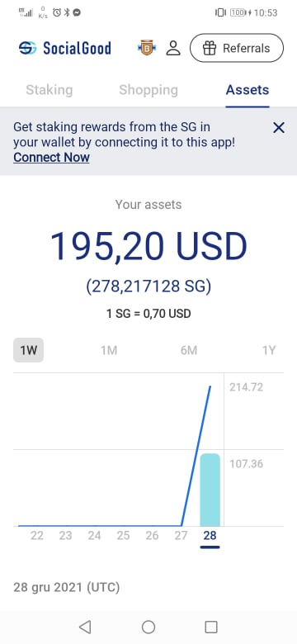The width and height of the screenshot is (297, 644).
Task: Select day 27 on the chart axis
Action: click(x=181, y=536)
